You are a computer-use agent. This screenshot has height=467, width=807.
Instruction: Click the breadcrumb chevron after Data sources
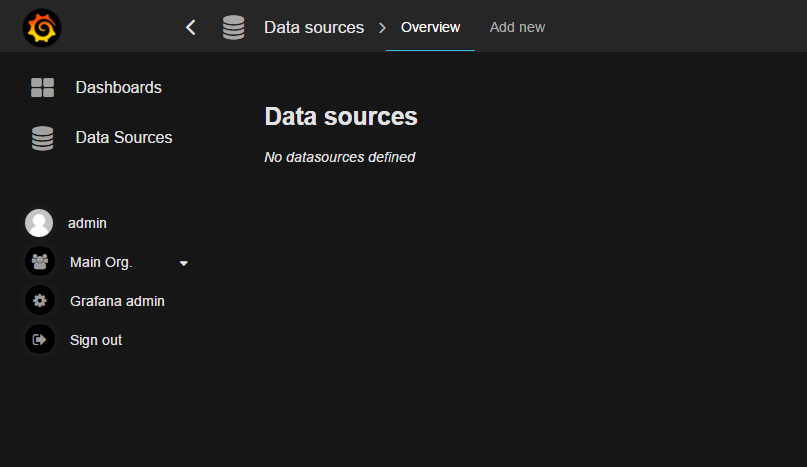coord(382,28)
